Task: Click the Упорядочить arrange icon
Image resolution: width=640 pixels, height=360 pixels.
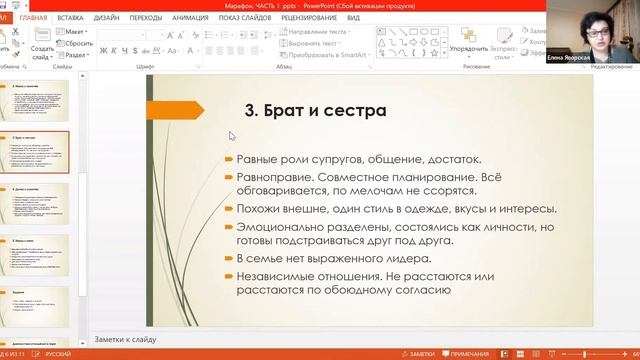Action: coord(469,35)
